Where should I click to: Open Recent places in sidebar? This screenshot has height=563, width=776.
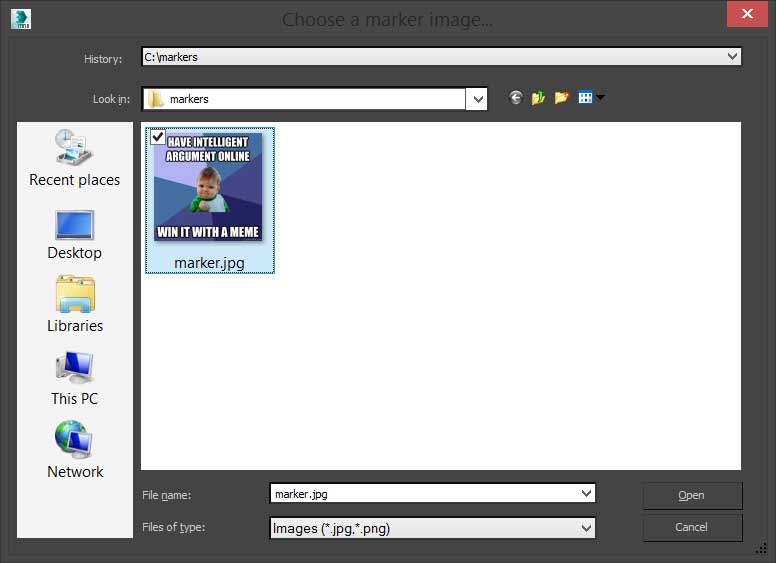coord(75,158)
